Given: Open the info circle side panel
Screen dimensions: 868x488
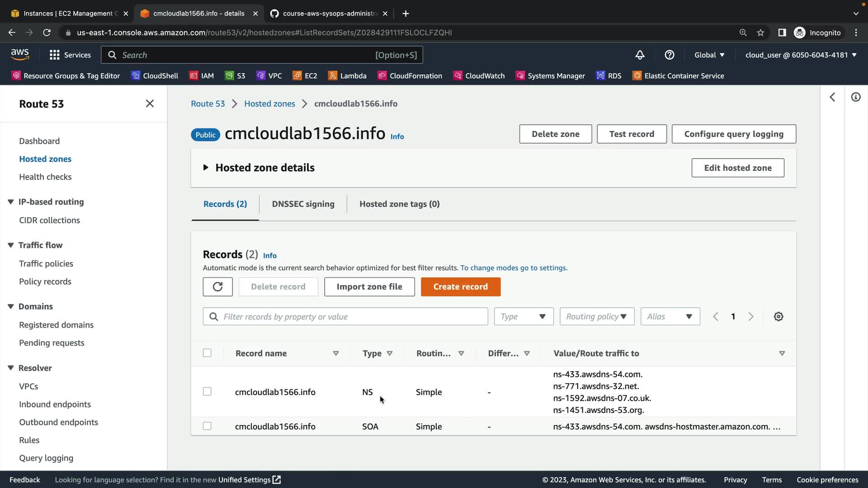Looking at the screenshot, I should [x=855, y=97].
